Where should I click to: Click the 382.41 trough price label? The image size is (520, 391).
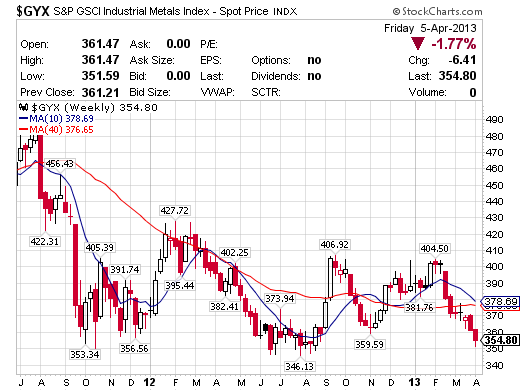coord(224,306)
